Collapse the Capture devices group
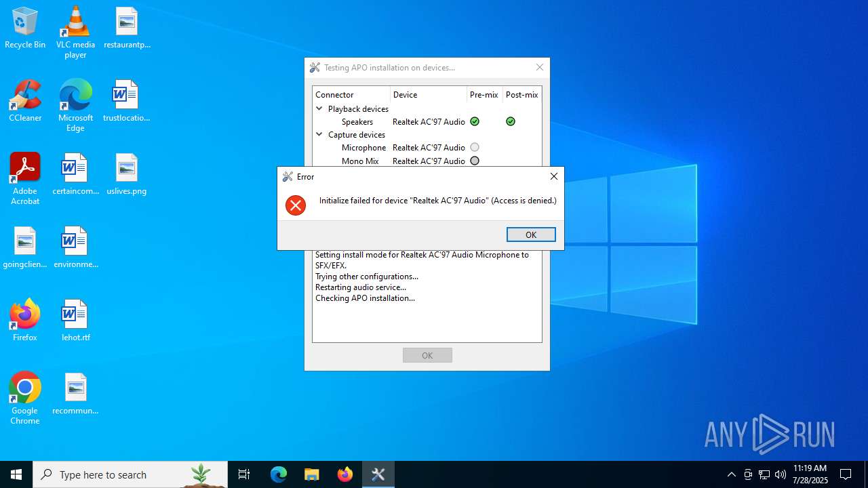This screenshot has width=868, height=488. tap(319, 134)
